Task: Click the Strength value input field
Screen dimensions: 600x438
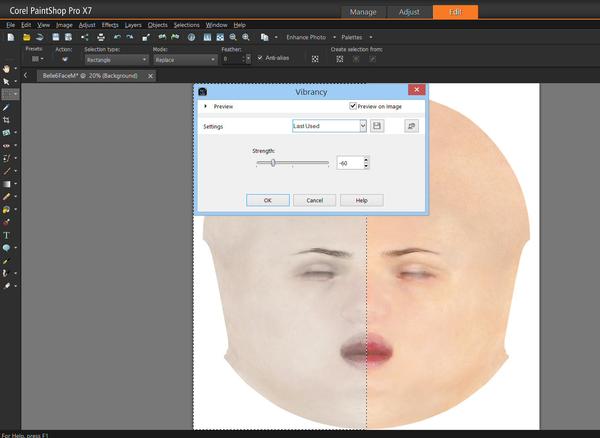Action: tap(349, 162)
